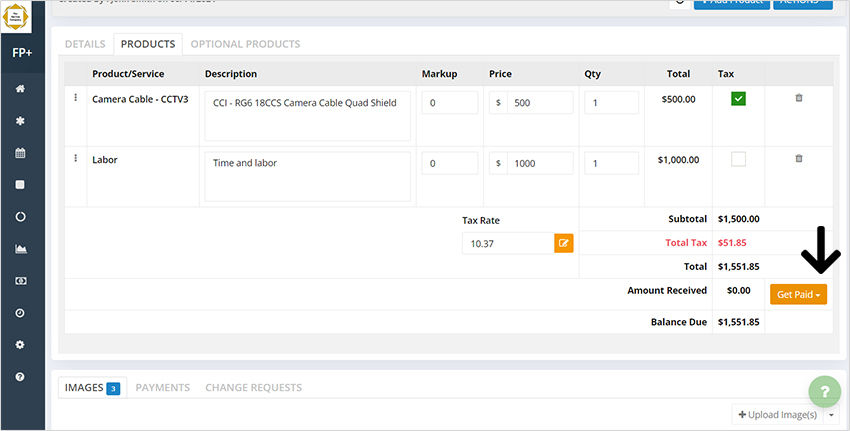Click the Camera Cable description field
This screenshot has height=431, width=850.
pyautogui.click(x=307, y=116)
